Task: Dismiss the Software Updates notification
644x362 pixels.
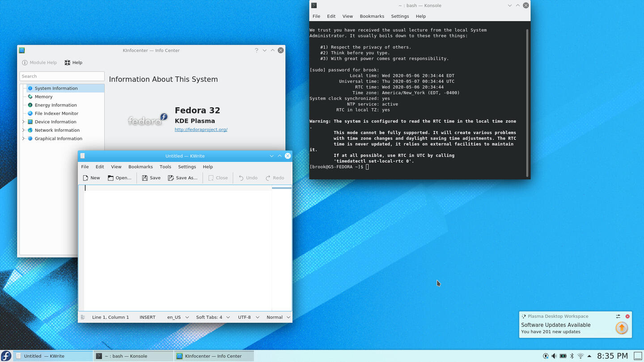Action: 627,316
